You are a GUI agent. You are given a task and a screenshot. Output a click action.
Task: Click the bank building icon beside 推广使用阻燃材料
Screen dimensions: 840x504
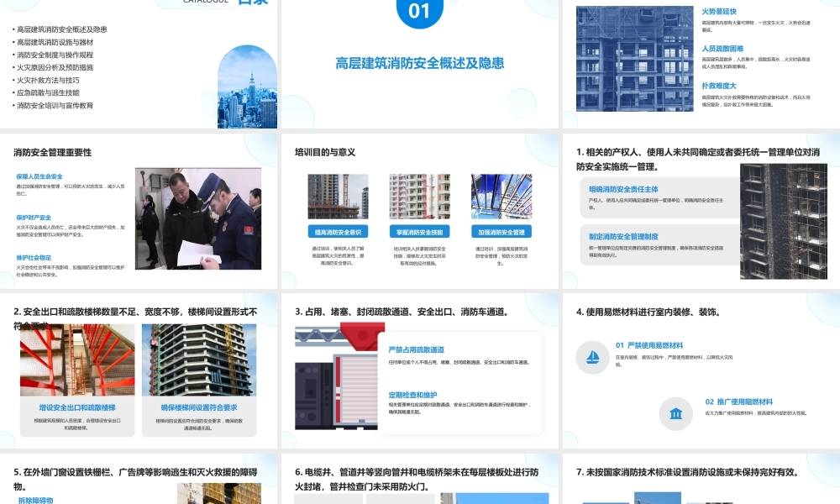point(675,413)
